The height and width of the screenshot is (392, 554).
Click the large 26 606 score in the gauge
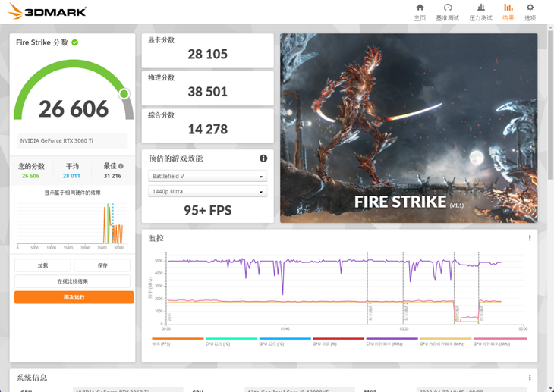coord(74,108)
